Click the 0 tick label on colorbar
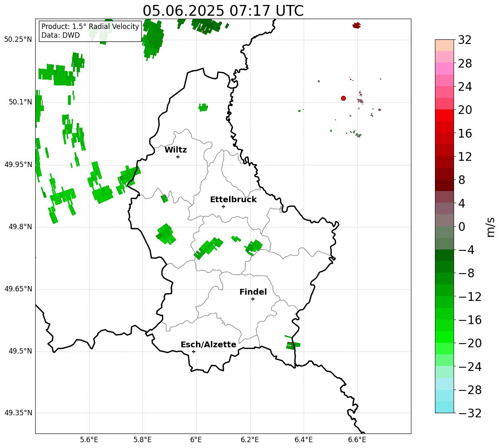Screen dimensions: 500x448 461,227
